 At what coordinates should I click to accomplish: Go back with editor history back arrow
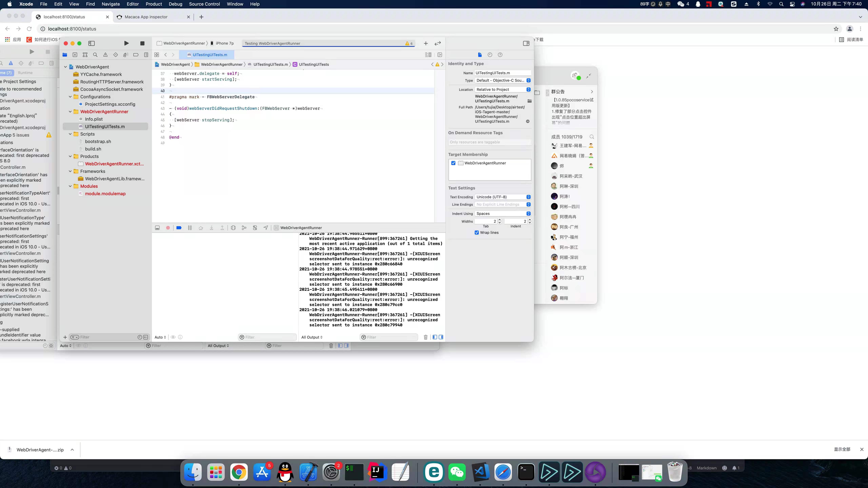click(x=165, y=55)
